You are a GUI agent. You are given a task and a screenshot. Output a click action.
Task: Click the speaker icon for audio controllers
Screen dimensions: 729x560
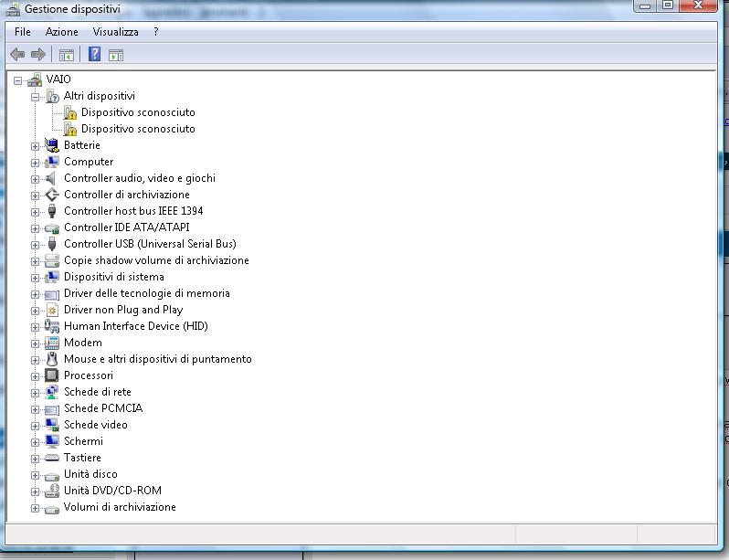coord(51,178)
